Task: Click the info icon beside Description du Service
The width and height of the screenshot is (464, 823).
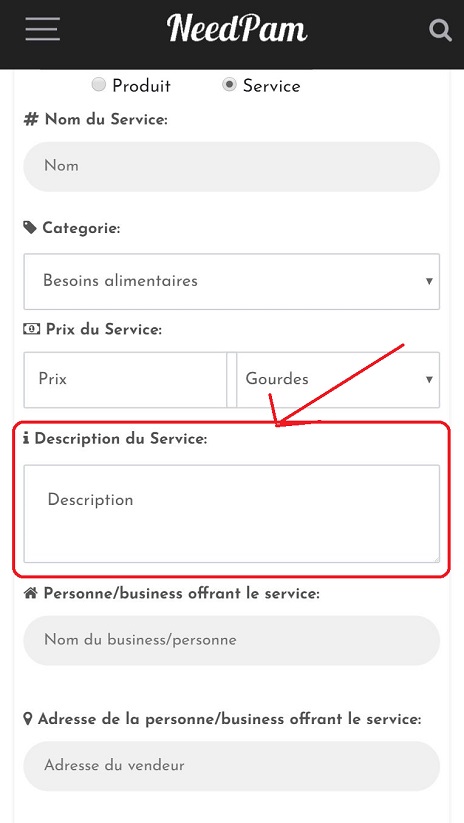Action: [x=26, y=439]
